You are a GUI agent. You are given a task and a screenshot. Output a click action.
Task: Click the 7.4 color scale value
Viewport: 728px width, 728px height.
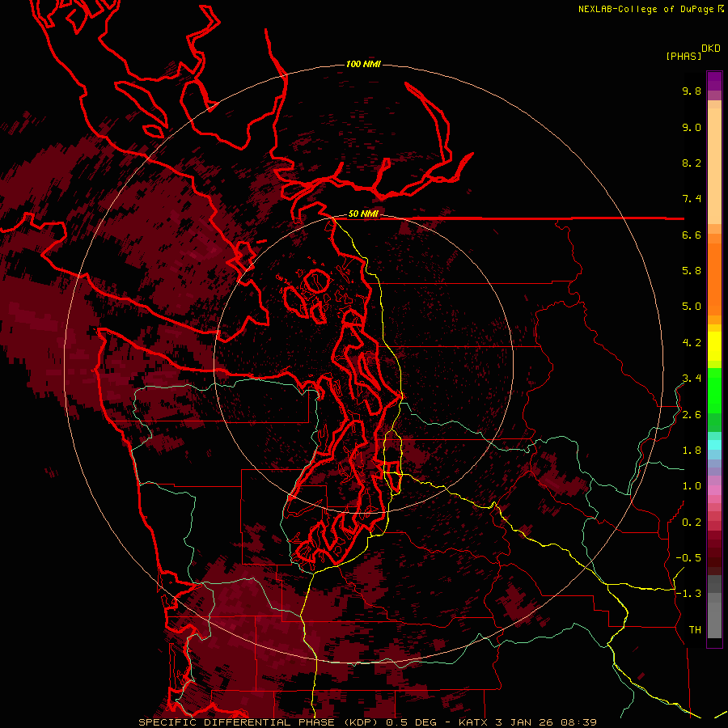tap(692, 199)
